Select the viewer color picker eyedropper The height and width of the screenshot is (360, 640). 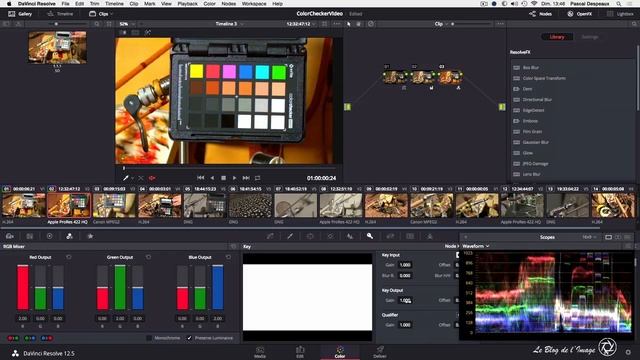tap(126, 178)
